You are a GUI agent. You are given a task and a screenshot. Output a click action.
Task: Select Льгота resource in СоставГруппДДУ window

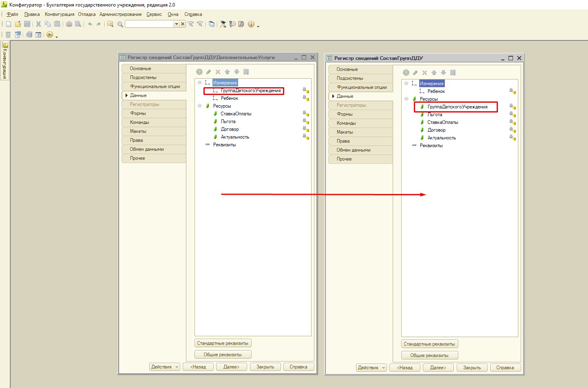tap(435, 115)
